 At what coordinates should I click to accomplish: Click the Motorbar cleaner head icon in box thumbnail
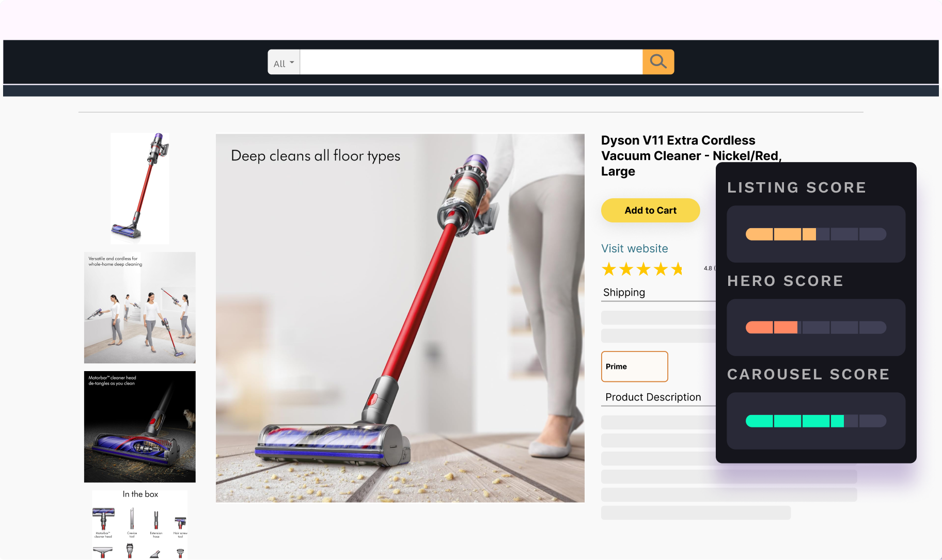coord(103,522)
